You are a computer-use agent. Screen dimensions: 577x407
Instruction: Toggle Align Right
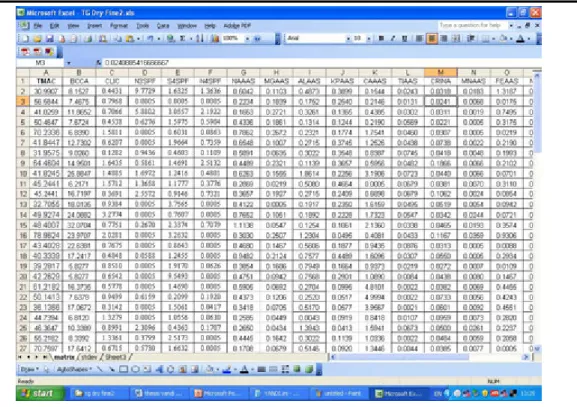coord(444,38)
